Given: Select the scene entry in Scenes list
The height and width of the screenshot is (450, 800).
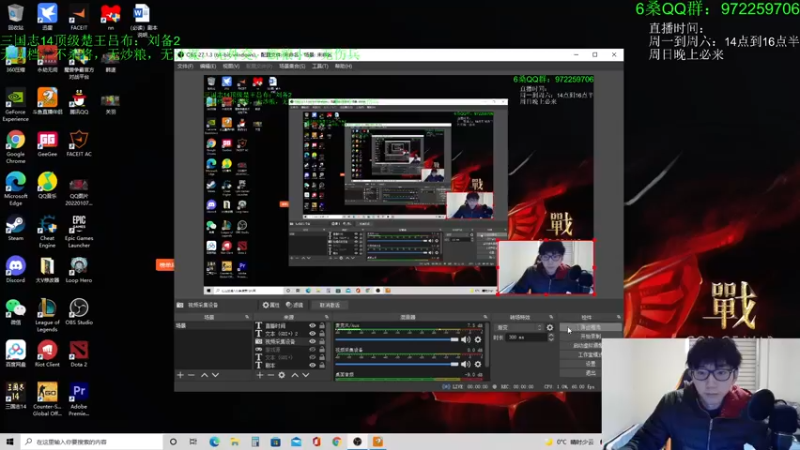Looking at the screenshot, I should (213, 326).
